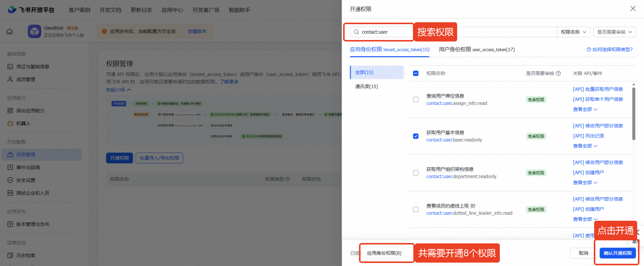Open [API] 获取单个用户信息 link
The width and height of the screenshot is (644, 266).
click(598, 99)
